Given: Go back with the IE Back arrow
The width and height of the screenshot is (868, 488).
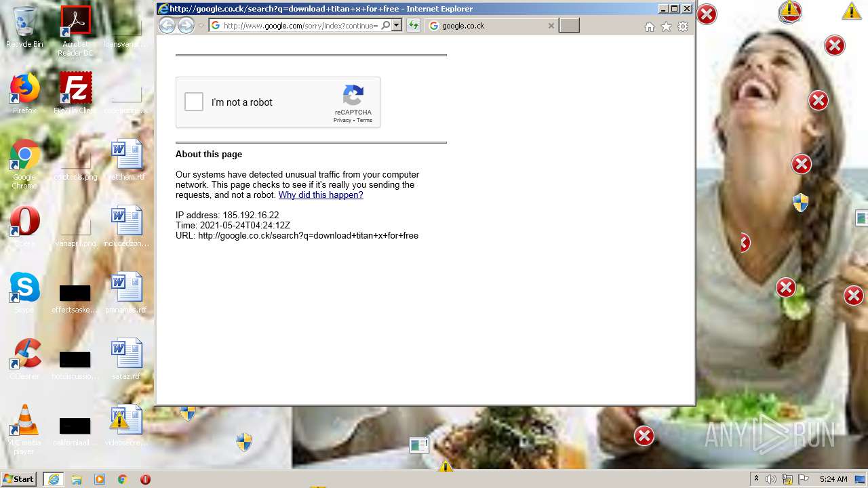Looking at the screenshot, I should coord(167,26).
